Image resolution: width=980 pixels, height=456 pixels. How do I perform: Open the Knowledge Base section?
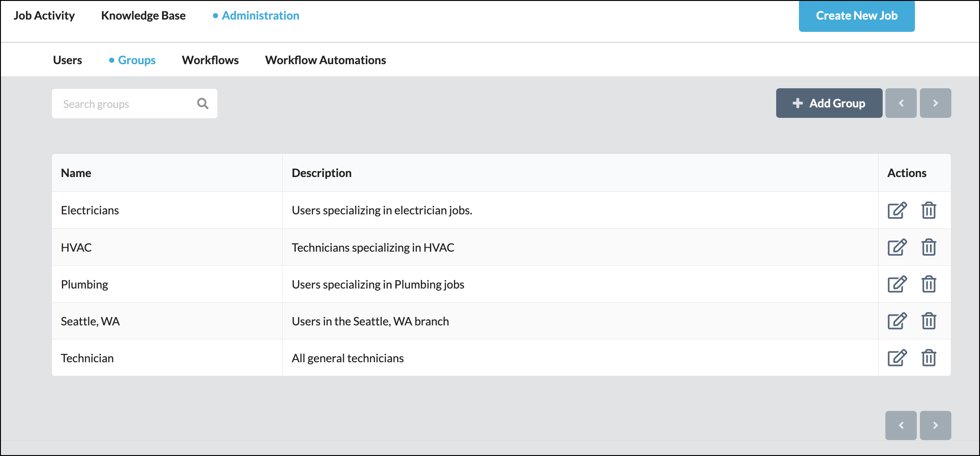(143, 15)
